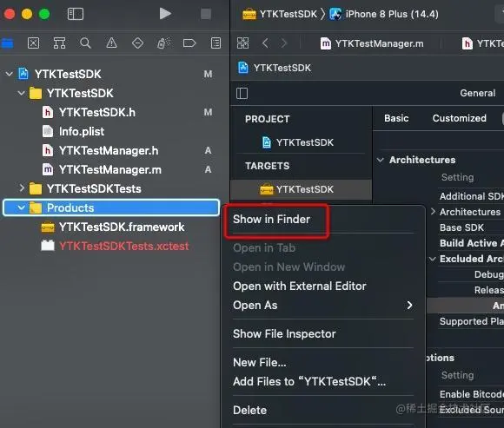Collapse the YTKTestSDK project root
Screen dimensions: 504x428
9,74
